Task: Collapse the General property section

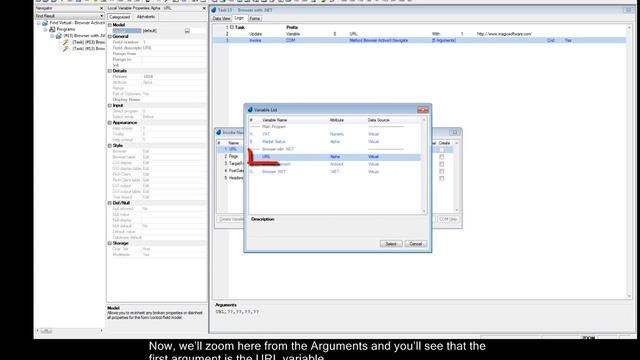Action: tap(110, 36)
